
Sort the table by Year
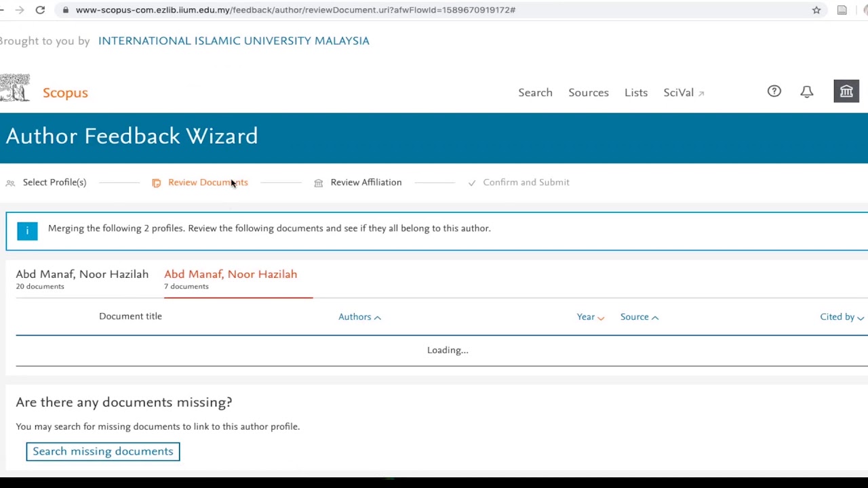point(590,317)
